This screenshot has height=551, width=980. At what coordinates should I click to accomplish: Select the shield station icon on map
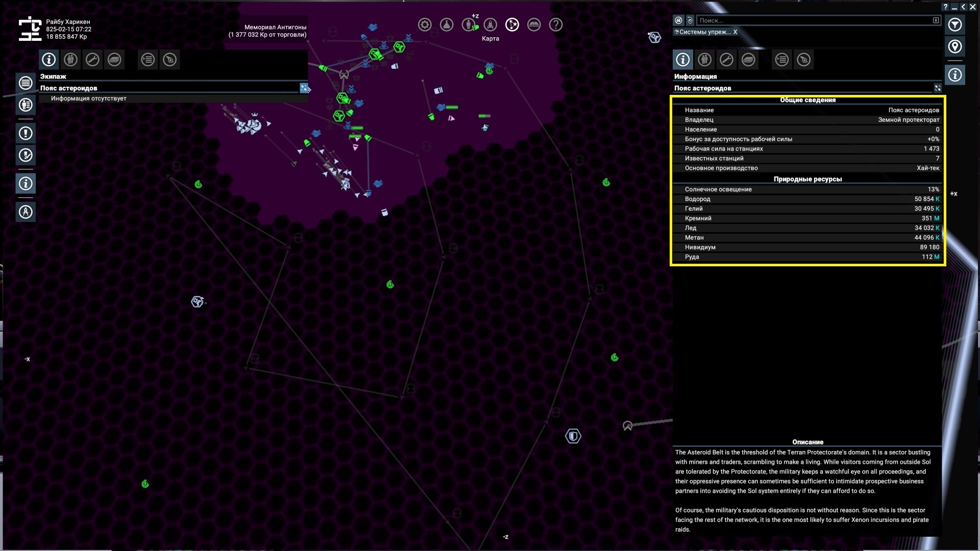pyautogui.click(x=573, y=436)
